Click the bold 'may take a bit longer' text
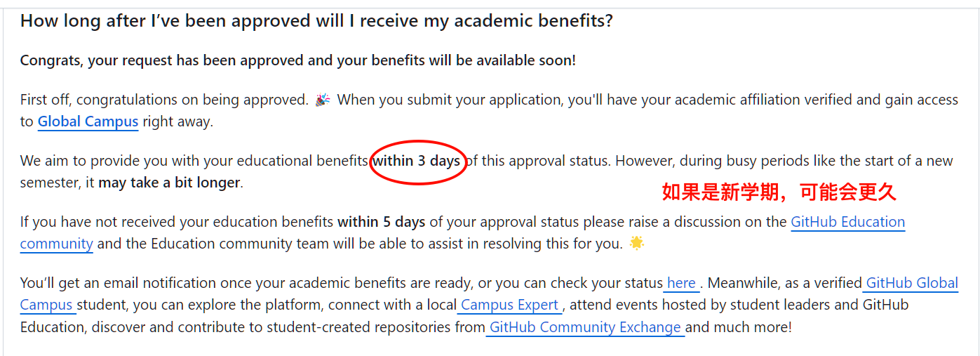The width and height of the screenshot is (980, 356). [169, 183]
